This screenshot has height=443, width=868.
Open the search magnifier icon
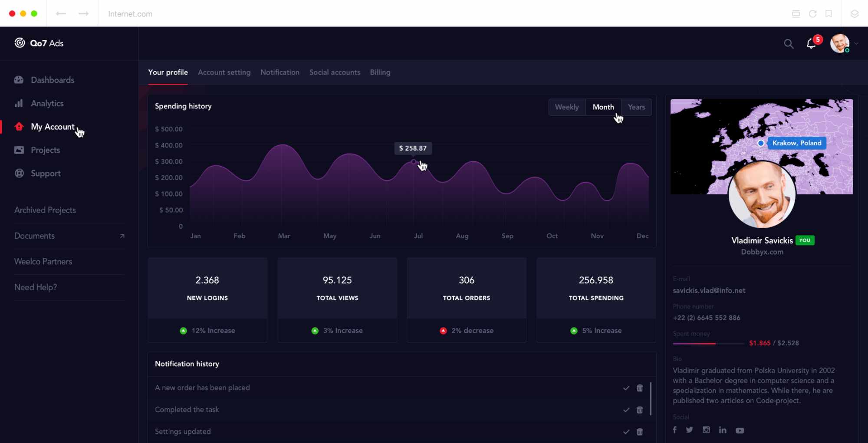(789, 44)
